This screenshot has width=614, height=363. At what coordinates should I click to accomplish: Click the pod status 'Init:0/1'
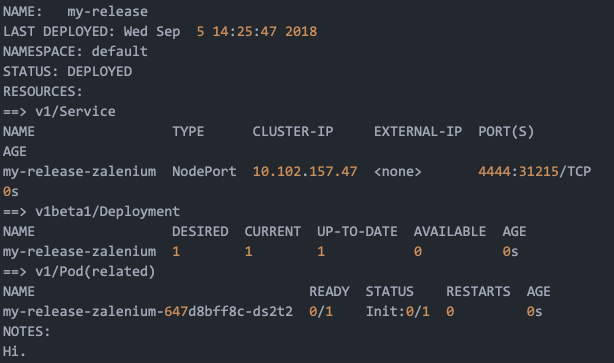point(397,311)
